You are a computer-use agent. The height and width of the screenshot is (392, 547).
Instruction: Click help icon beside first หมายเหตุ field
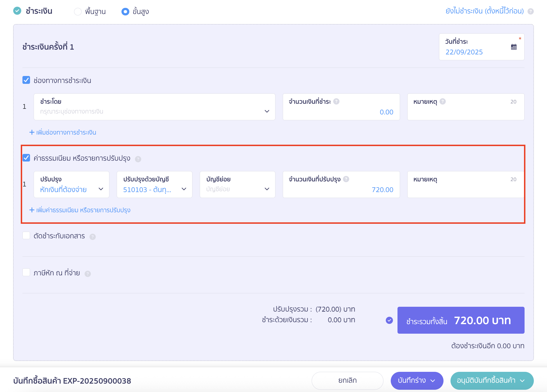pos(443,102)
